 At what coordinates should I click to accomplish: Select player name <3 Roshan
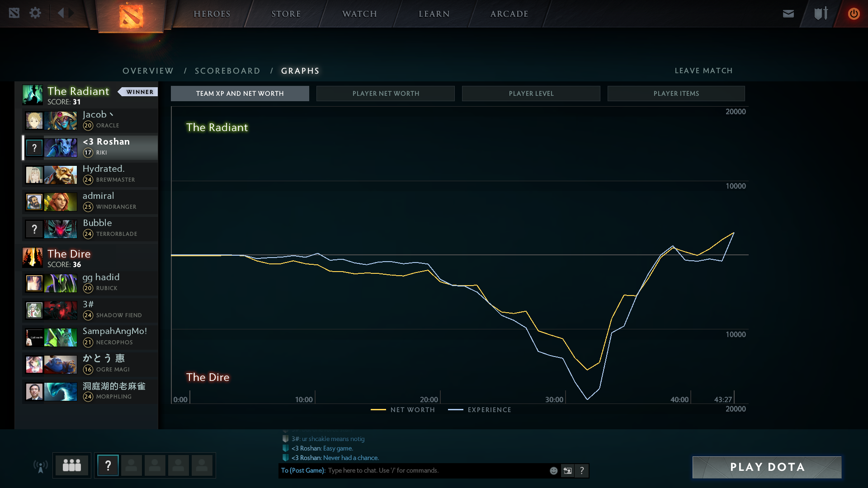pyautogui.click(x=106, y=141)
